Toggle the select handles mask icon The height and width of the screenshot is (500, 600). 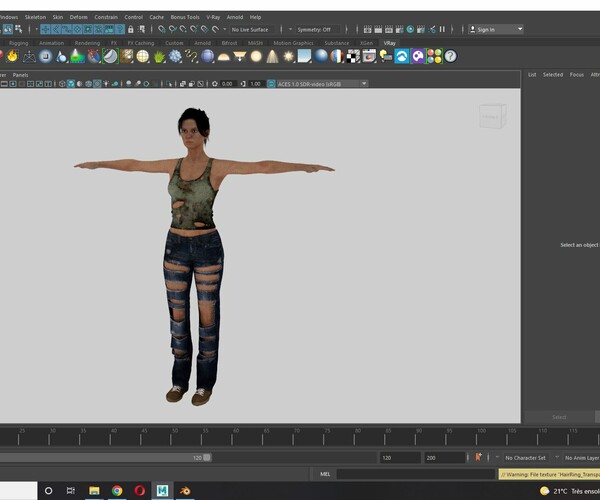pos(45,29)
